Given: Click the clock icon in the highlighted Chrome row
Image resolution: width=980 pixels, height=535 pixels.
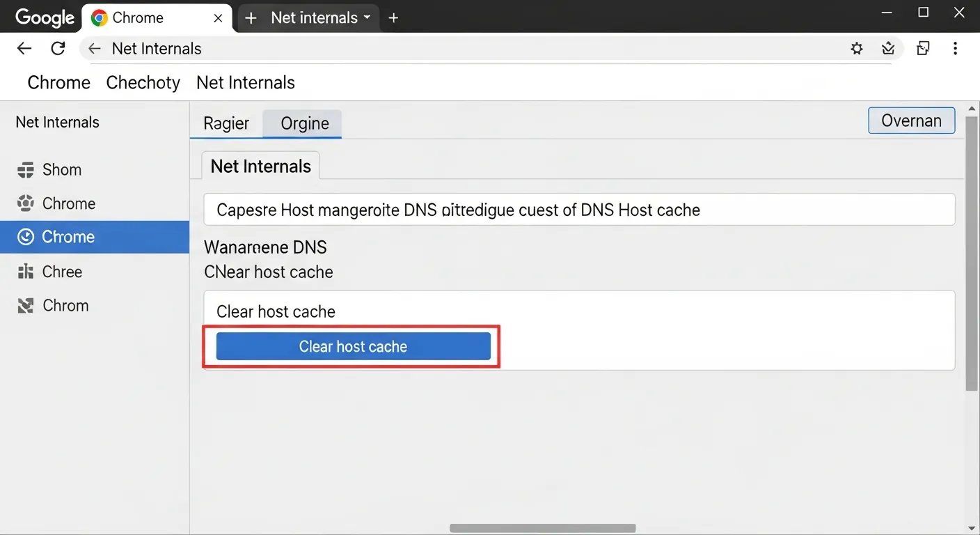Looking at the screenshot, I should point(26,237).
